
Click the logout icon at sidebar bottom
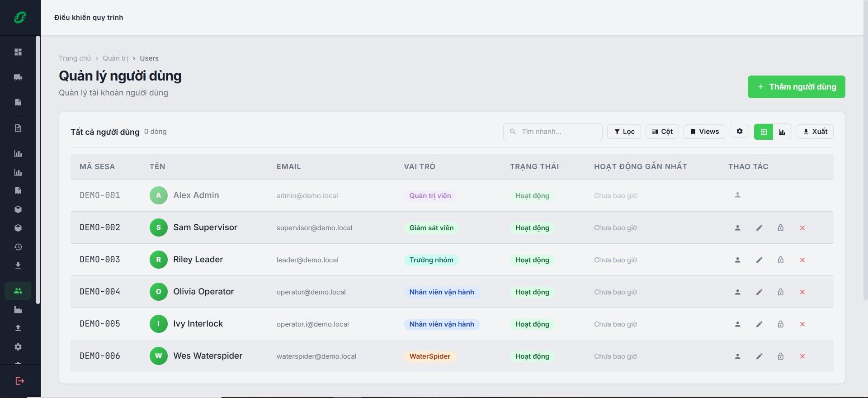point(20,381)
